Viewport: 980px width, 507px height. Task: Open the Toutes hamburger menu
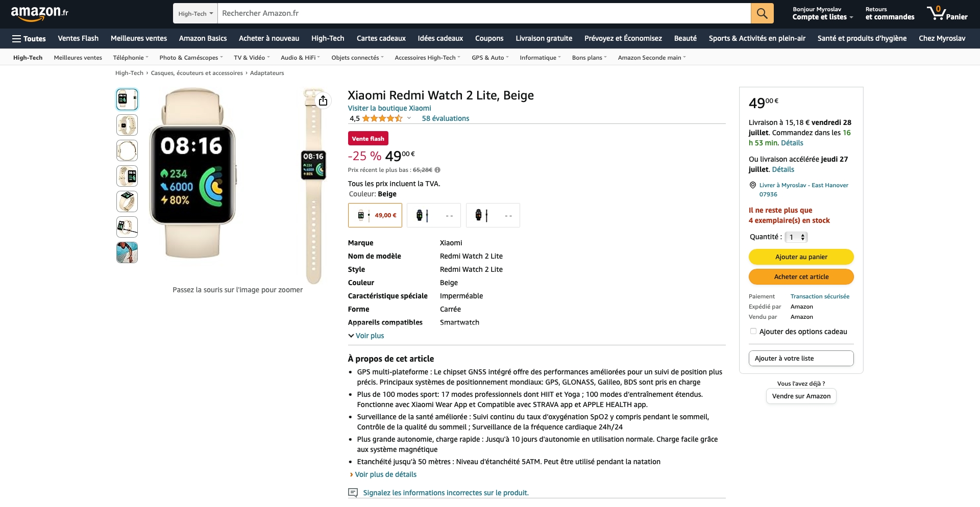[x=29, y=39]
